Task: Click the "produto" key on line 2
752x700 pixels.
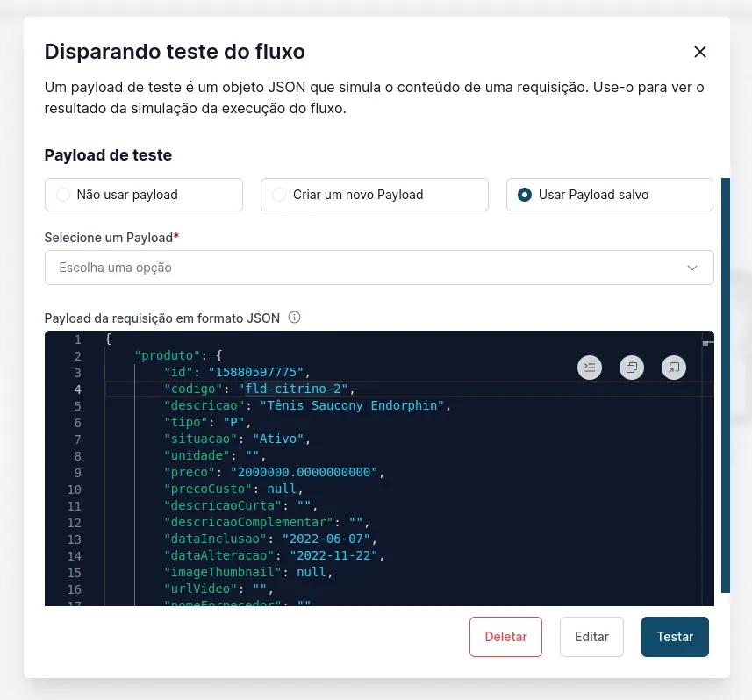Action: click(x=167, y=356)
